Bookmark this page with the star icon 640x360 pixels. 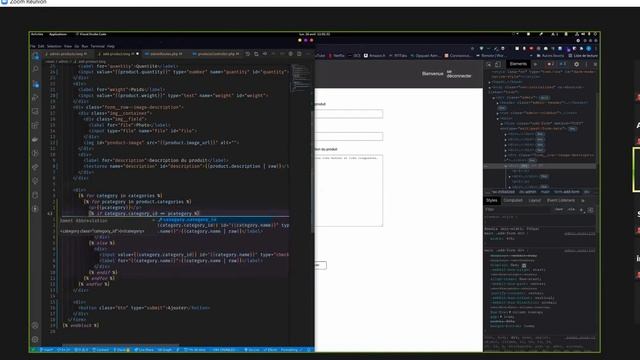(472, 49)
